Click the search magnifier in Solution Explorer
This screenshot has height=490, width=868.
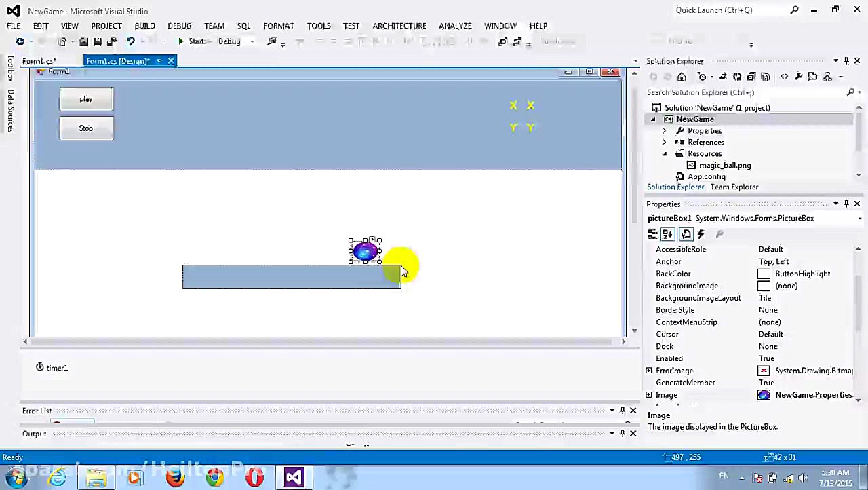point(851,92)
